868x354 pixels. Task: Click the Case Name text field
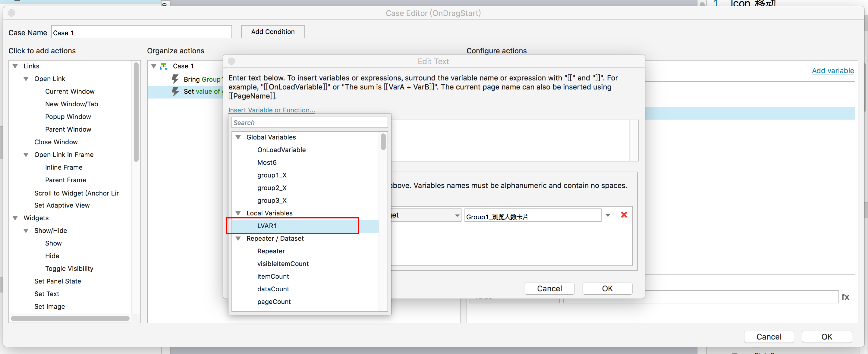pos(141,33)
